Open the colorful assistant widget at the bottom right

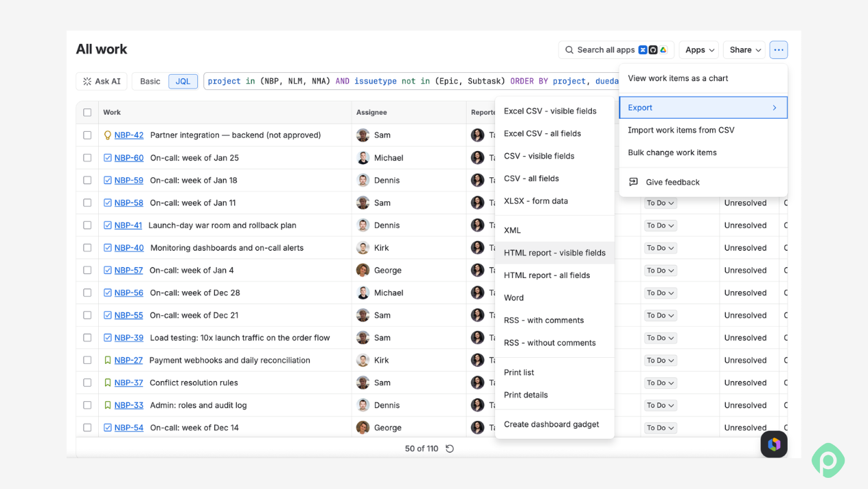774,444
